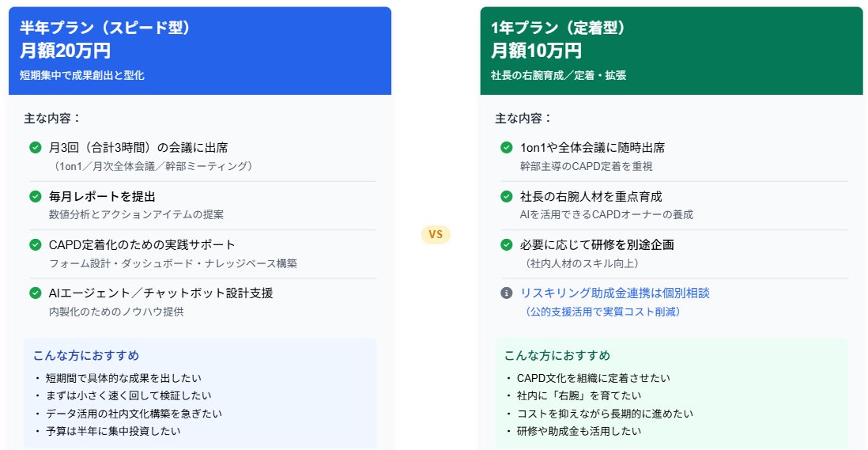Screen dimensions: 868x450
Task: Click green こんな方におすすめ heading in right card
Action: 557,355
